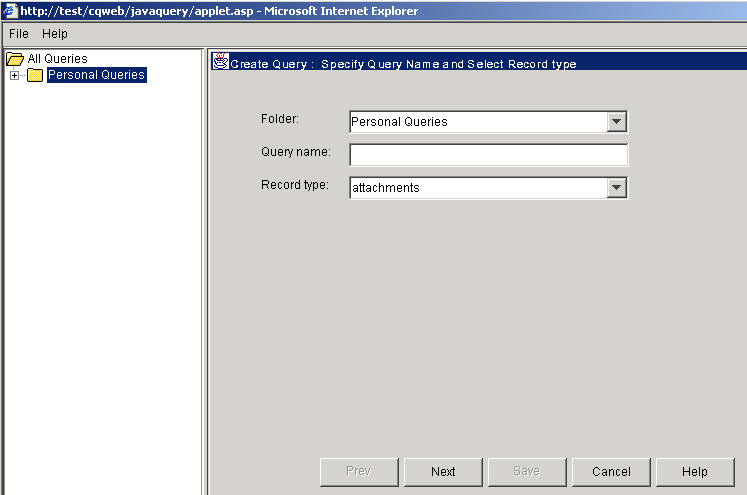This screenshot has width=747, height=495.
Task: Click the Help button at bottom
Action: pos(695,472)
